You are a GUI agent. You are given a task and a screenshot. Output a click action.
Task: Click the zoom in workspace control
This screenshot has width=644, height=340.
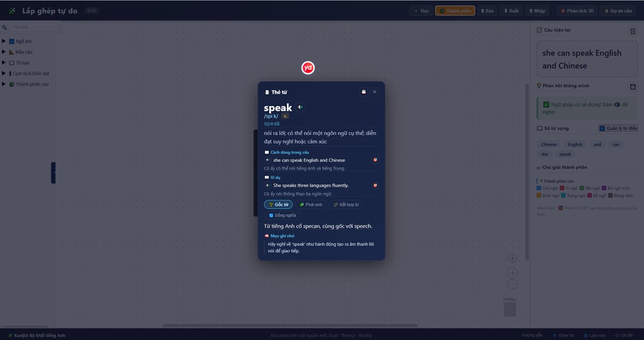[x=513, y=272]
